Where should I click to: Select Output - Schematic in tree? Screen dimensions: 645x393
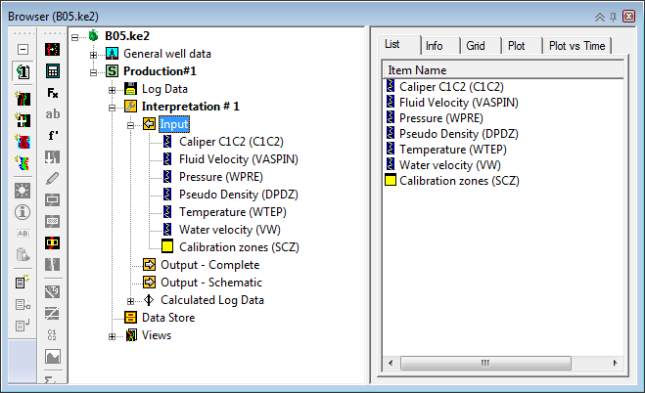(211, 282)
